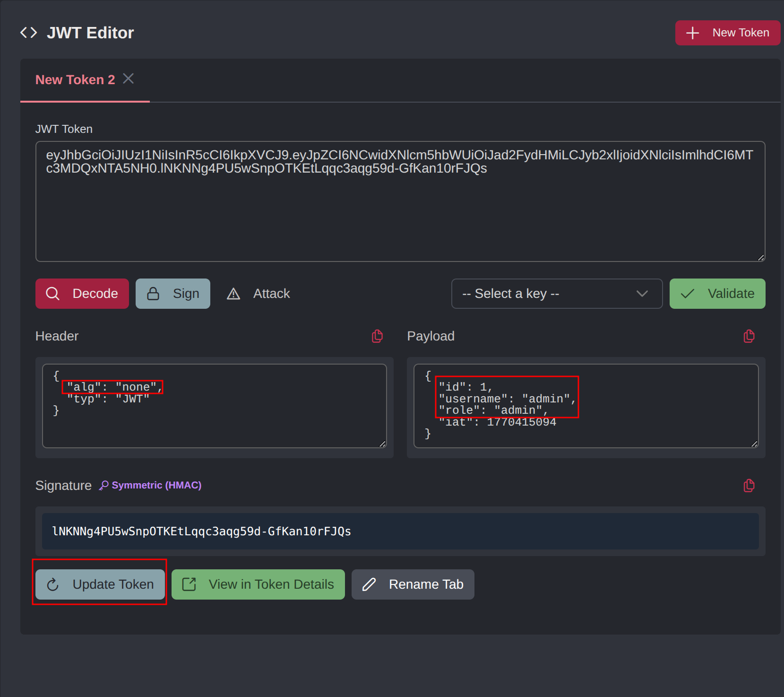Screen dimensions: 784x697
Task: Click the lock icon on Sign
Action: click(153, 294)
